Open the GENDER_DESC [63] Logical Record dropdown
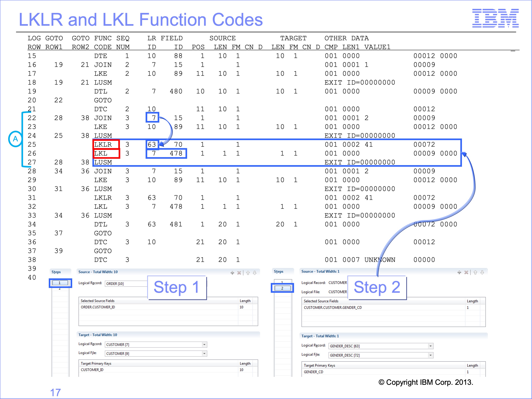 pos(431,346)
